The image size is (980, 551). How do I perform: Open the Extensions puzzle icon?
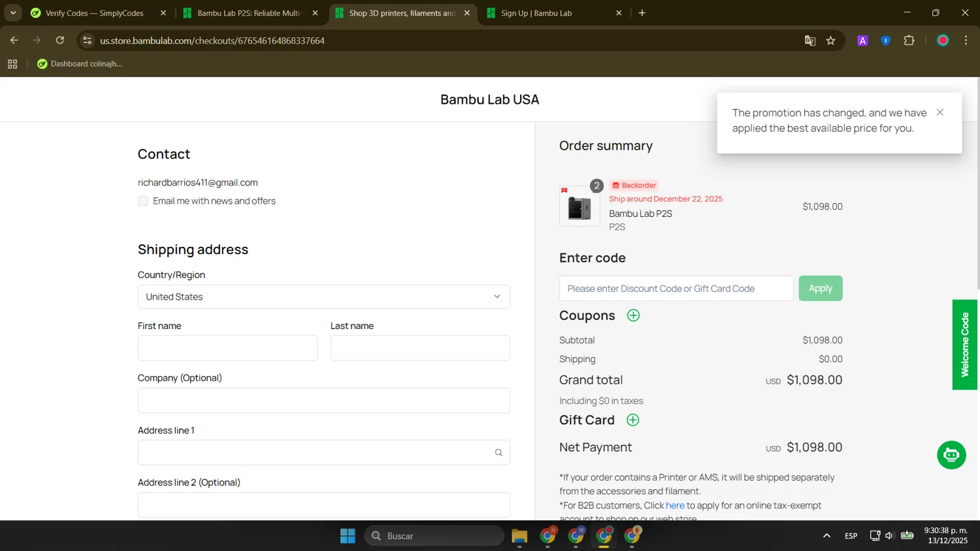coord(909,40)
